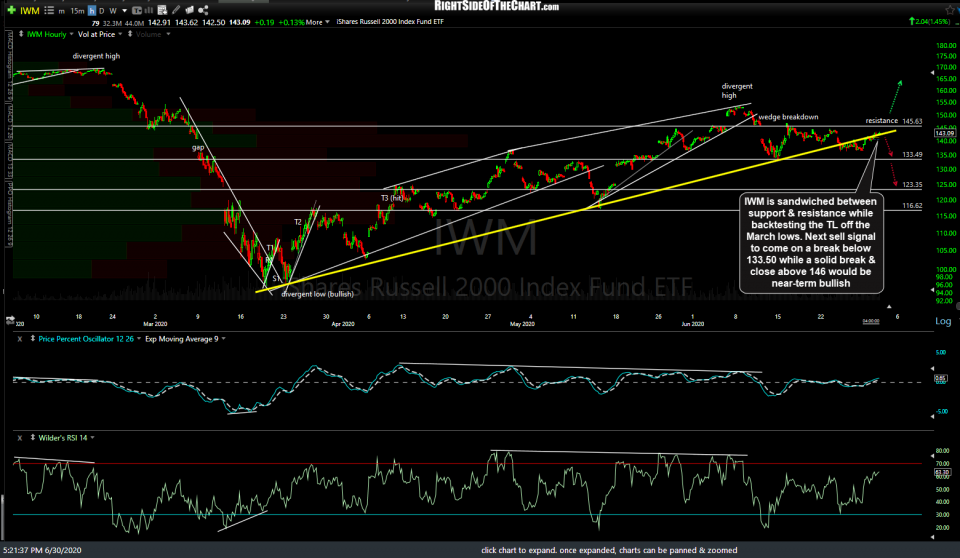Click the 0.85 oscillator value tag

[942, 379]
